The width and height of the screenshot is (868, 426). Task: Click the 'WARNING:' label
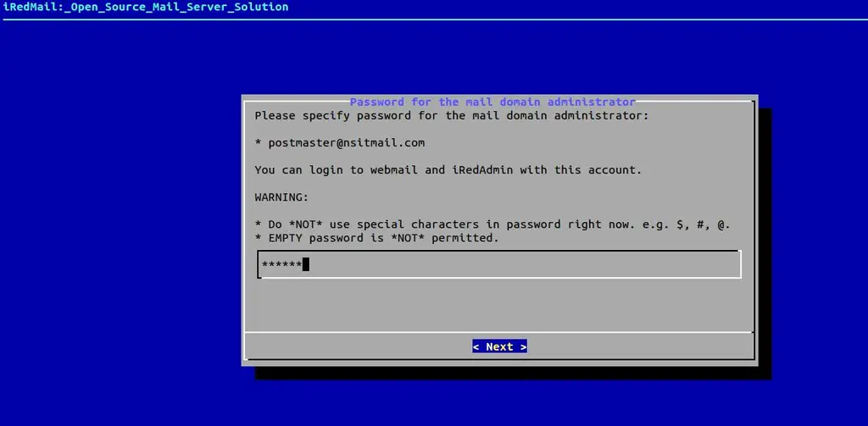pyautogui.click(x=281, y=197)
